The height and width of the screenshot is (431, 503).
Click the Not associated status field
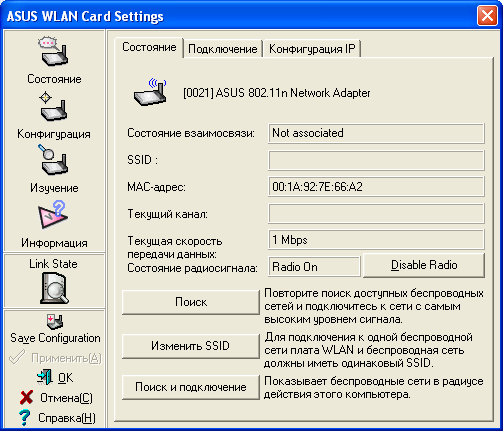tap(376, 133)
